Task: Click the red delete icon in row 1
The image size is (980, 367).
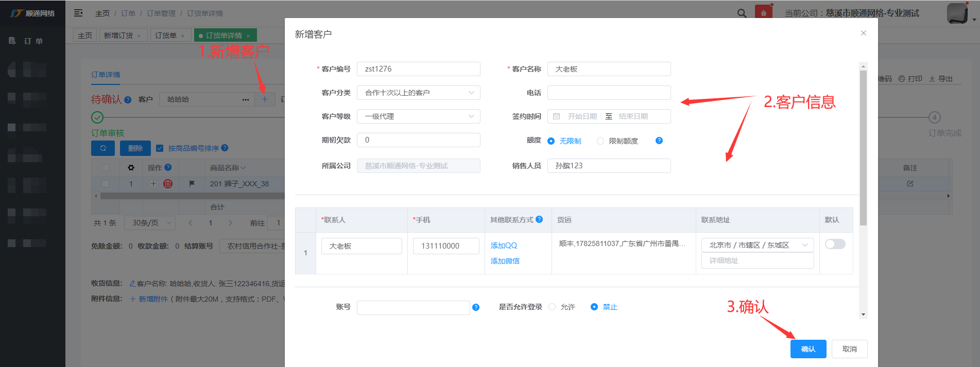Action: tap(168, 184)
